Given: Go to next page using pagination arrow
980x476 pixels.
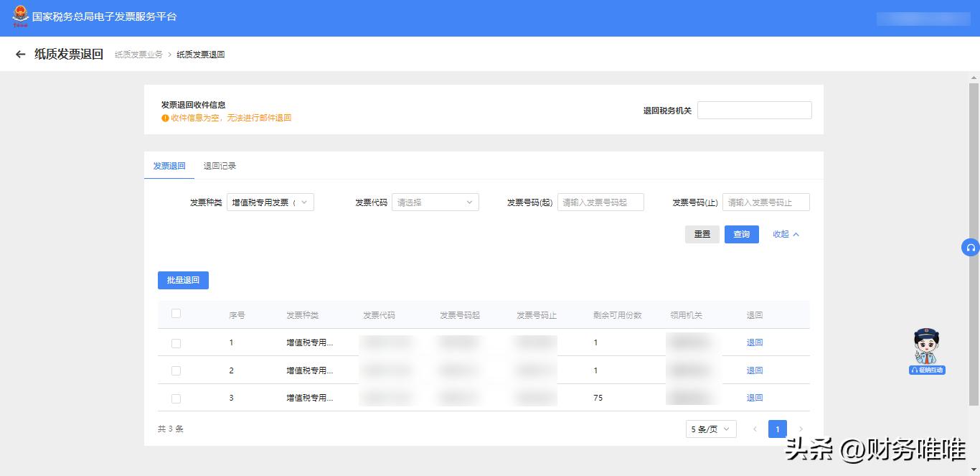Looking at the screenshot, I should tap(800, 429).
